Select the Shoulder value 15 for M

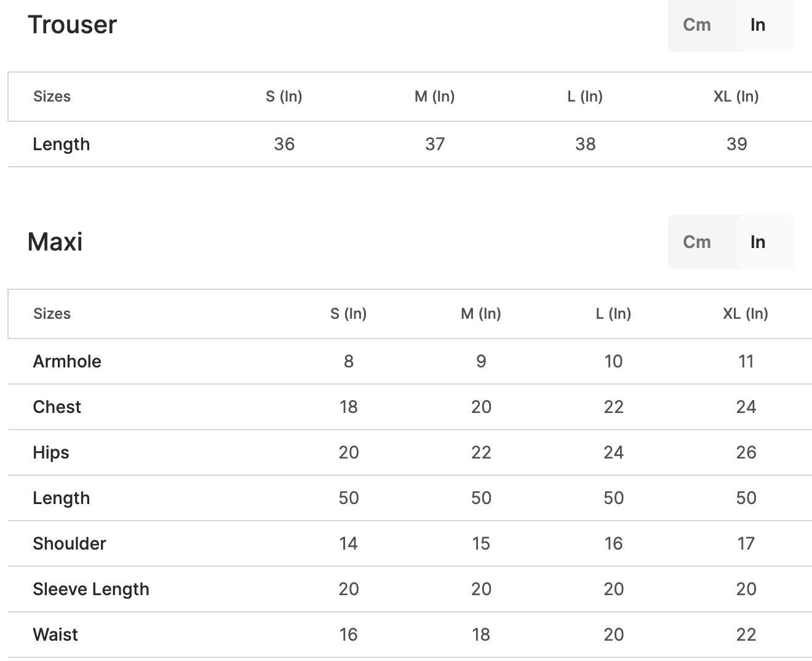tap(480, 543)
